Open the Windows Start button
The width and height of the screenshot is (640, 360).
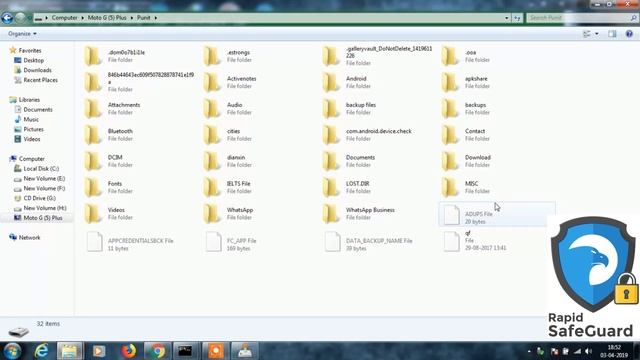click(x=12, y=351)
